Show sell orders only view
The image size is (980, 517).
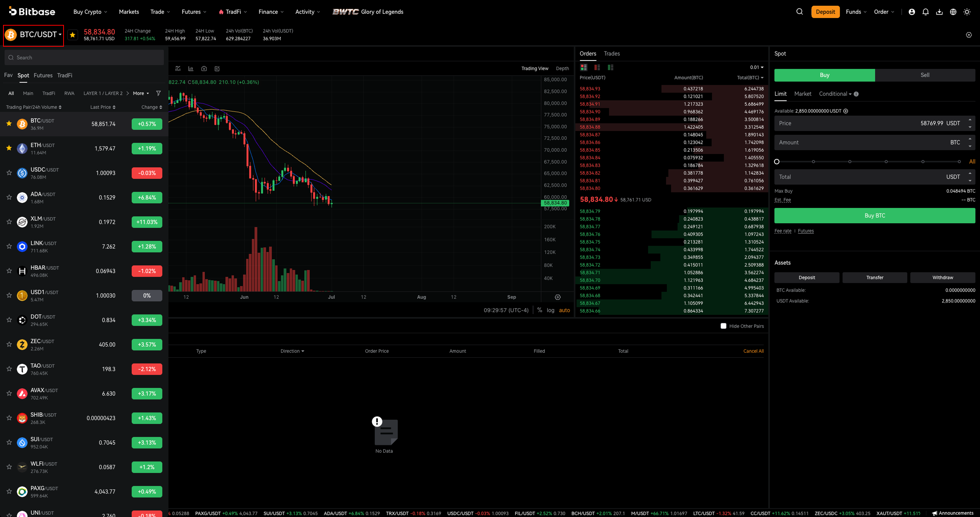click(597, 67)
